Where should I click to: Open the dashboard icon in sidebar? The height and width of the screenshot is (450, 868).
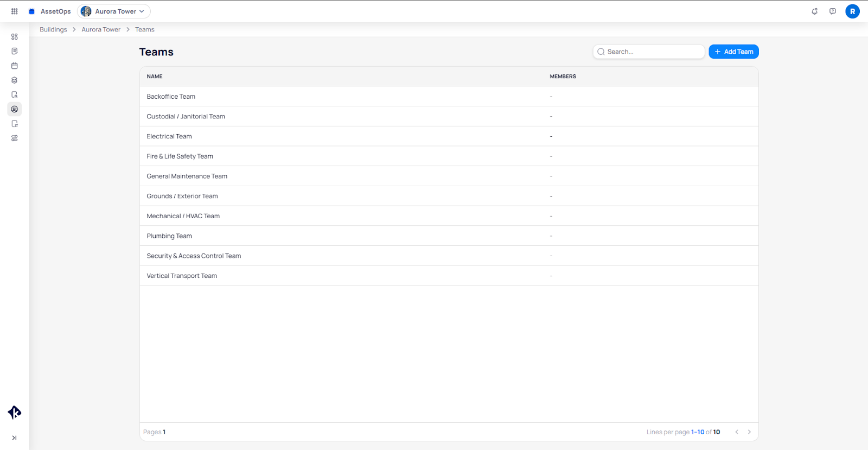(x=15, y=37)
